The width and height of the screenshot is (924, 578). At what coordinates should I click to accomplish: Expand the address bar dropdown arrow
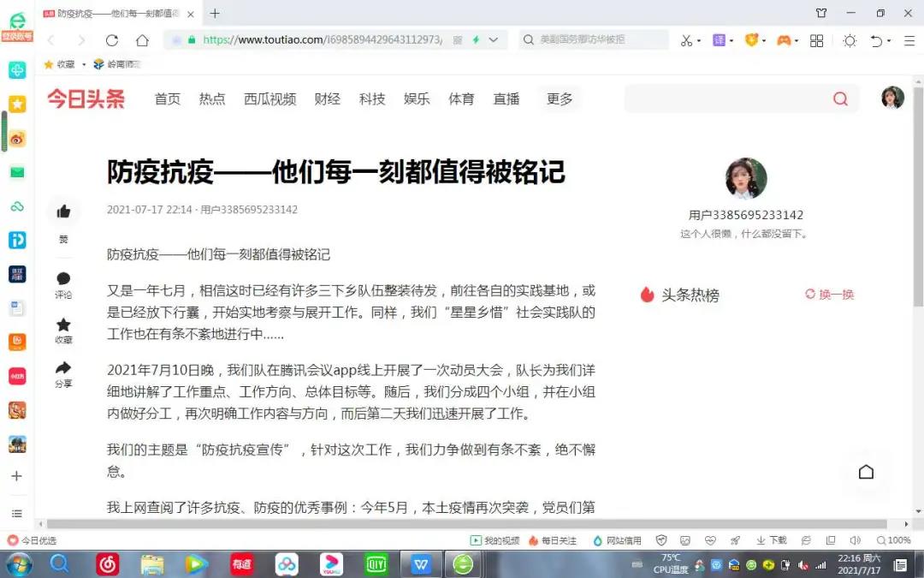[x=499, y=40]
